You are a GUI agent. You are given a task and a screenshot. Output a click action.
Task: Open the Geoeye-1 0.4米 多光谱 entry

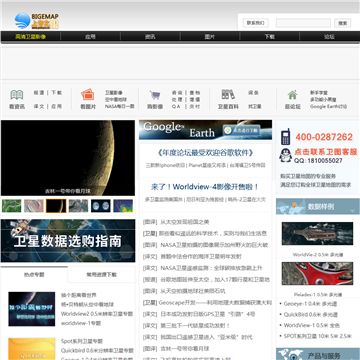coord(310,304)
